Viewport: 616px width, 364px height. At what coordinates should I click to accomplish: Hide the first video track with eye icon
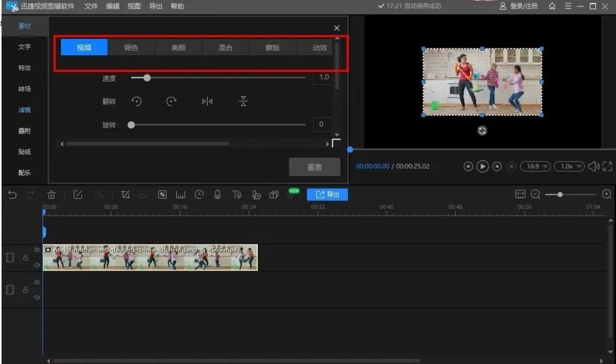point(37,250)
